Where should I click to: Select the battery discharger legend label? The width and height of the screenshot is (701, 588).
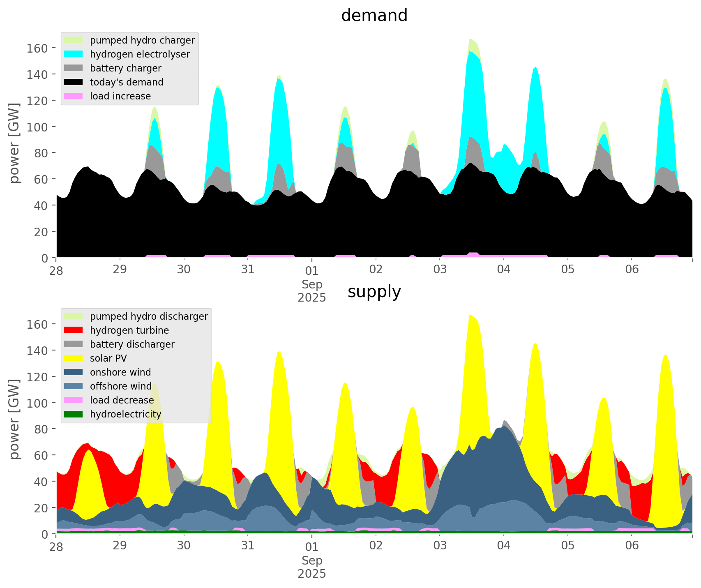coord(132,344)
